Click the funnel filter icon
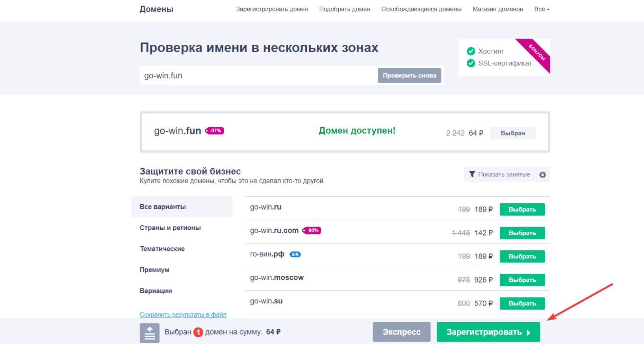 click(x=472, y=174)
